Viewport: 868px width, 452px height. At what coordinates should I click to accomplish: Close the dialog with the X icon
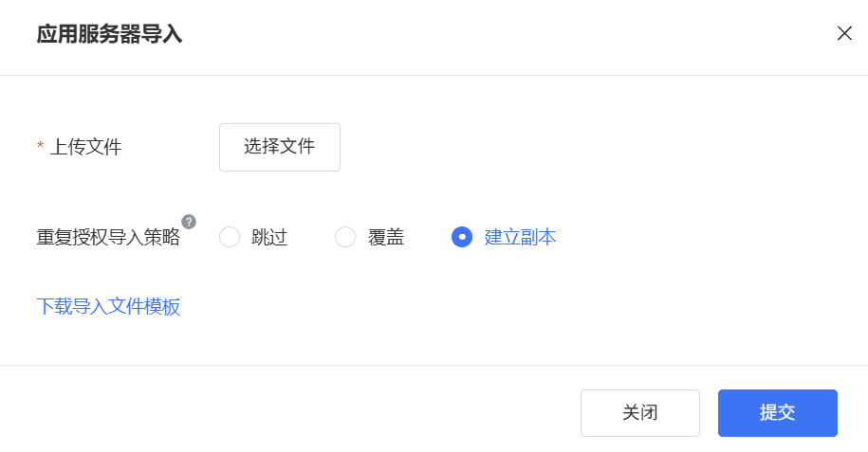coord(844,33)
